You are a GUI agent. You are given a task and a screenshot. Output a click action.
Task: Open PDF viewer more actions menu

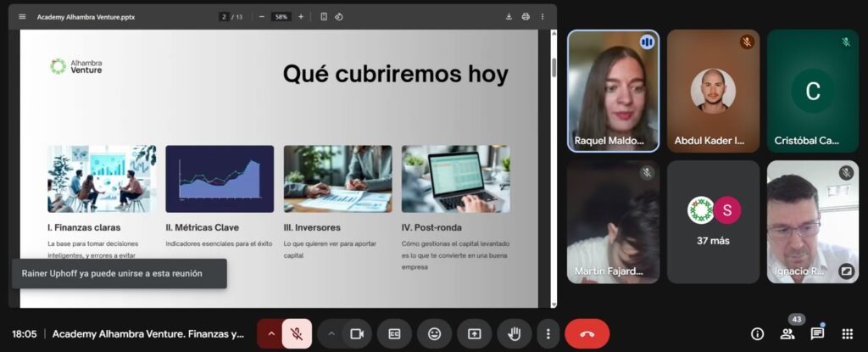[543, 16]
